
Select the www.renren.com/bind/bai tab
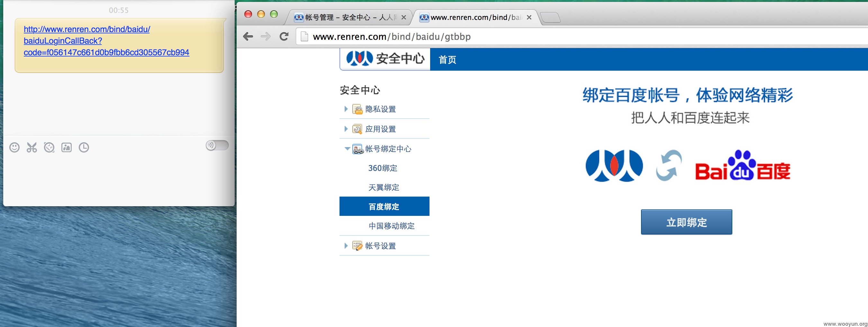pyautogui.click(x=475, y=17)
